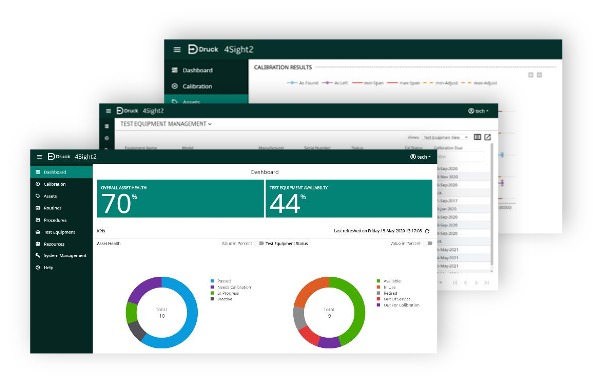Click the green In Progress legend swatch
Viewport: 602px width, 383px height.
(212, 293)
